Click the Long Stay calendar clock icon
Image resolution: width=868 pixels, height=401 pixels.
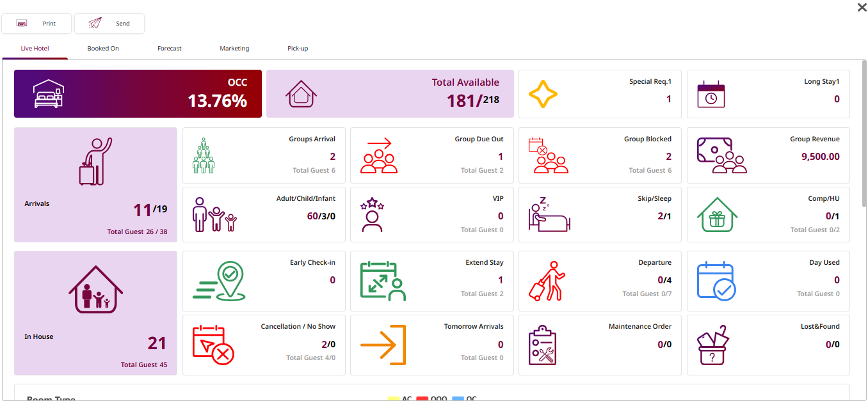click(711, 94)
